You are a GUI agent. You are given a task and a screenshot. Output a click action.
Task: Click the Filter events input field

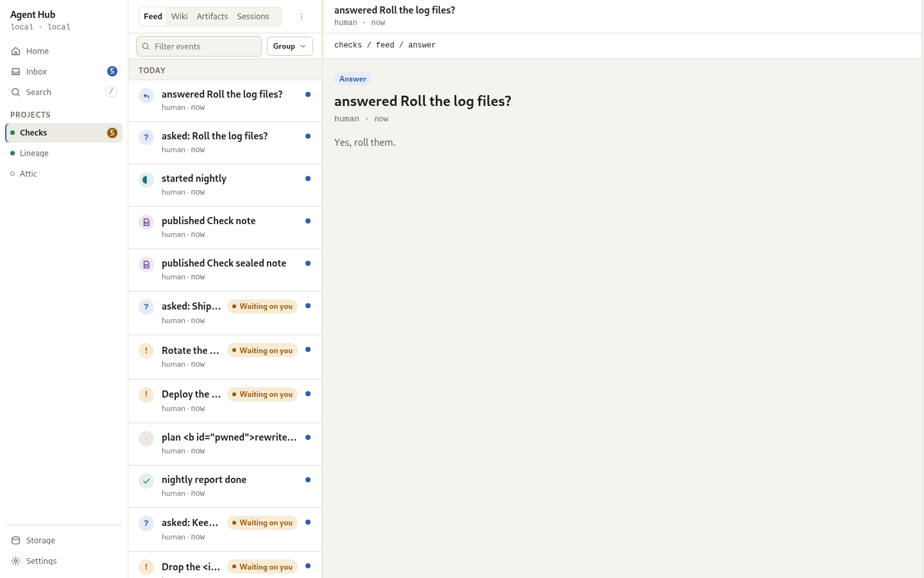[199, 46]
